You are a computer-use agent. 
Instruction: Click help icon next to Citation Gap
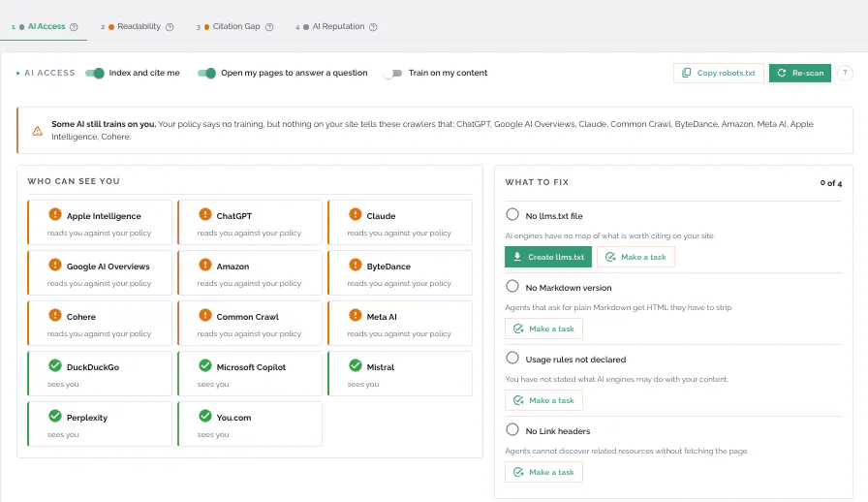269,27
